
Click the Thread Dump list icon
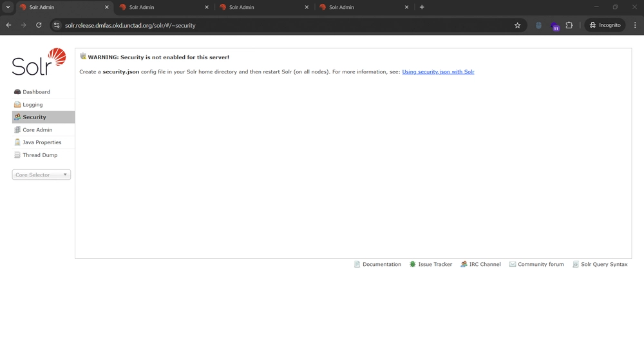click(17, 155)
